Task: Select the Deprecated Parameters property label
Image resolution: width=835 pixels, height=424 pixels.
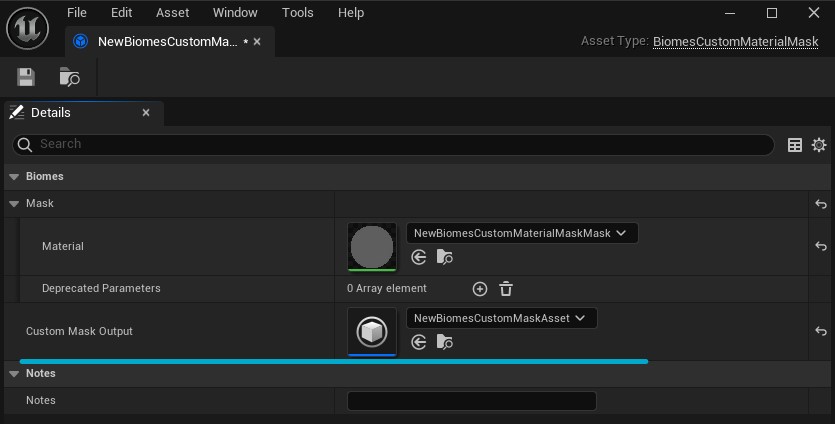Action: tap(101, 288)
